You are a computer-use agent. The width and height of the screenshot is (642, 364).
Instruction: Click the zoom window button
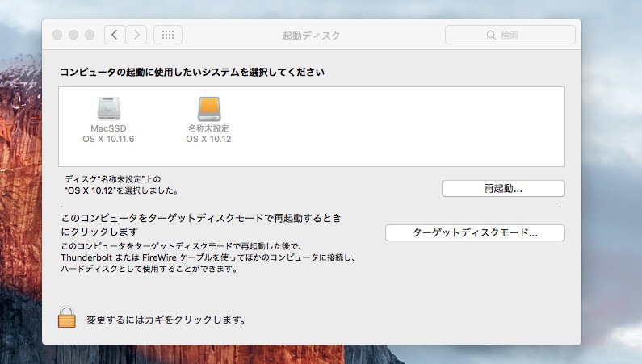click(90, 35)
